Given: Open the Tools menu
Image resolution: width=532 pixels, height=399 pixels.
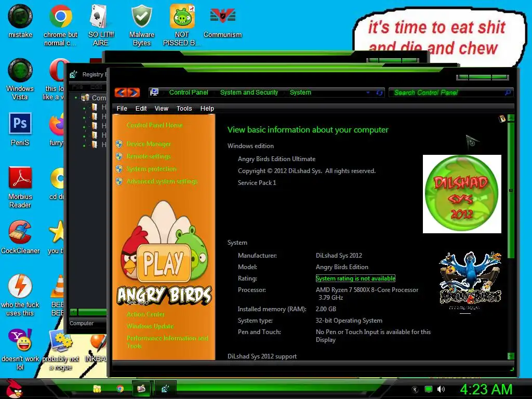Looking at the screenshot, I should (184, 108).
